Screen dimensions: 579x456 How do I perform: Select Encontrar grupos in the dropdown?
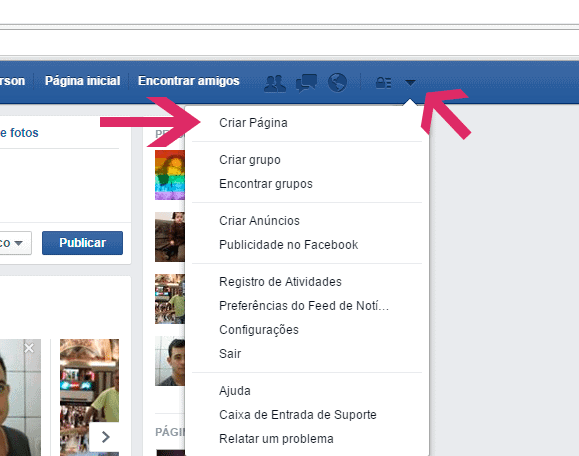click(x=266, y=184)
